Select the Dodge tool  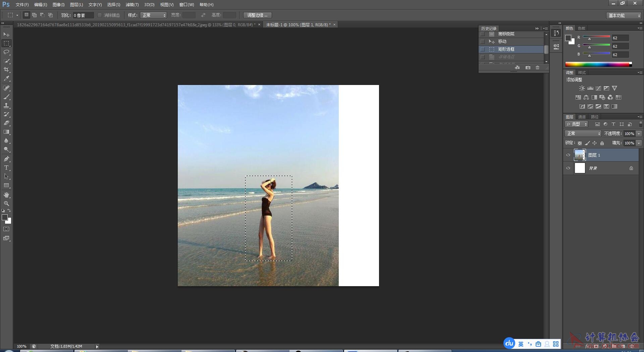pyautogui.click(x=6, y=149)
